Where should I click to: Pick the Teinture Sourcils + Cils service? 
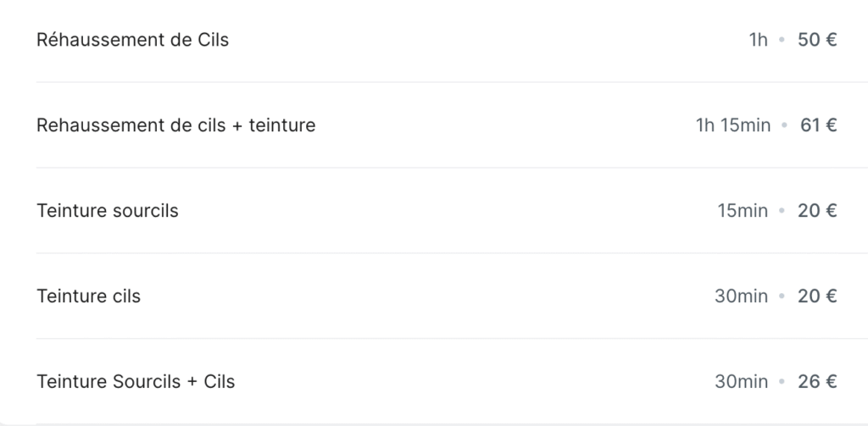452,381
